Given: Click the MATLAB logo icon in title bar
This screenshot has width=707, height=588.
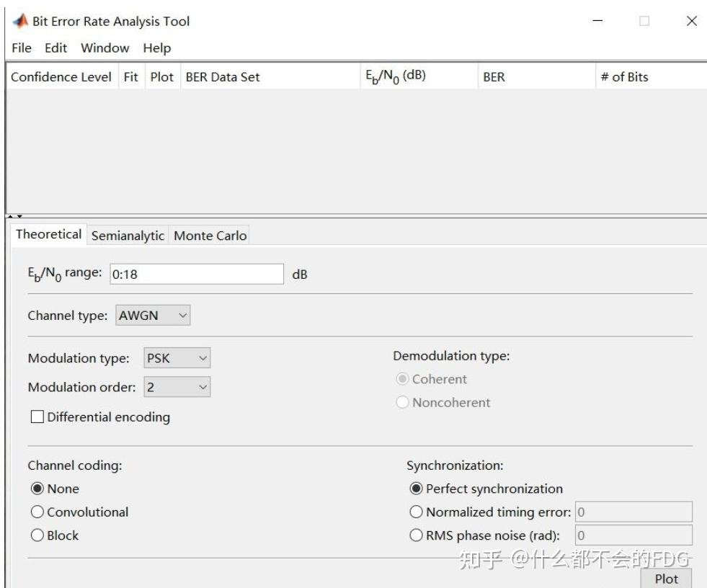Looking at the screenshot, I should click(21, 21).
